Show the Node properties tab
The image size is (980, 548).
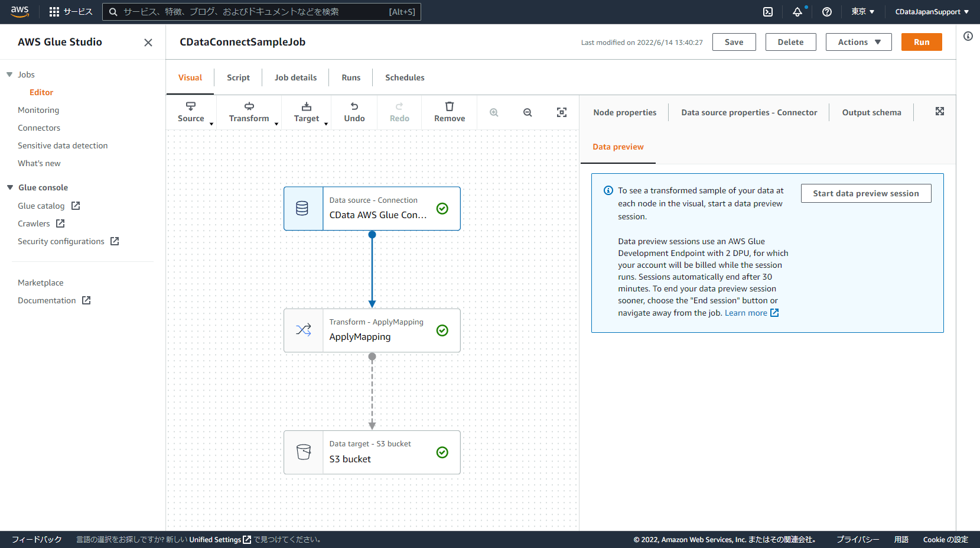point(625,112)
